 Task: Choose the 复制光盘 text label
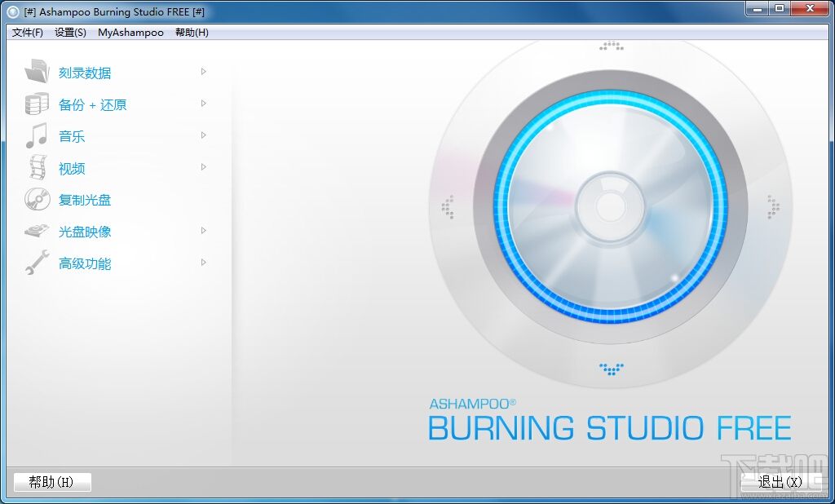[x=85, y=201]
